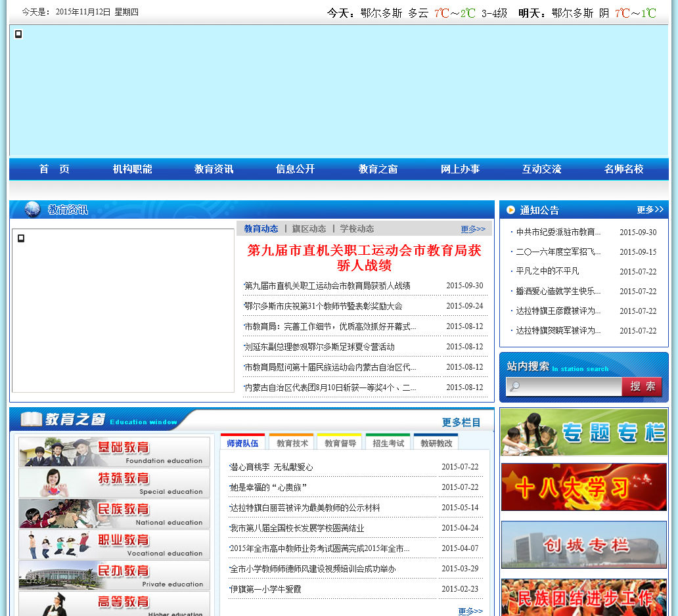The height and width of the screenshot is (616, 678).
Task: Open article 她是幸福的“心贵族”
Action: (x=267, y=487)
